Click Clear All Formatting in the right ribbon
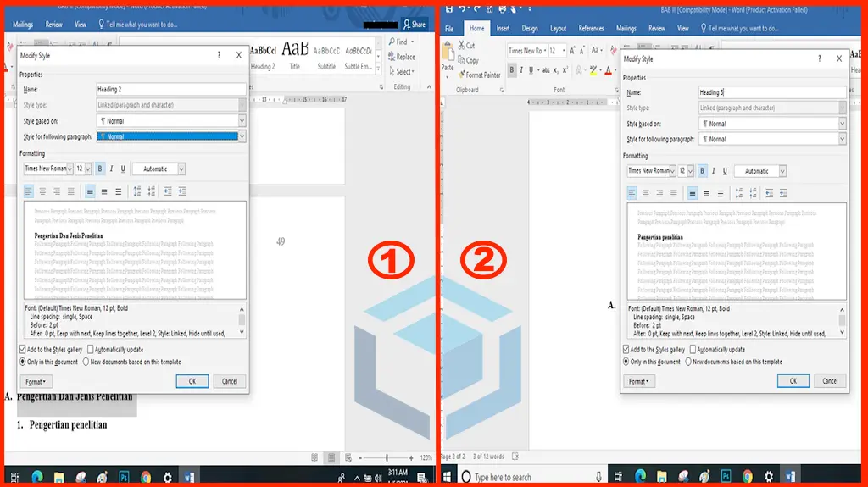 point(614,50)
